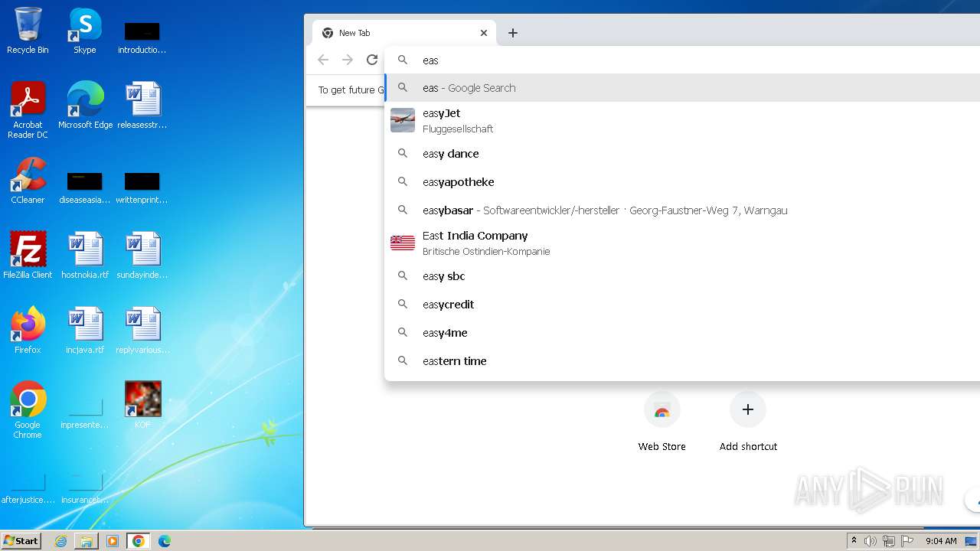Reload the page in Chrome
Image resolution: width=980 pixels, height=551 pixels.
tap(372, 60)
